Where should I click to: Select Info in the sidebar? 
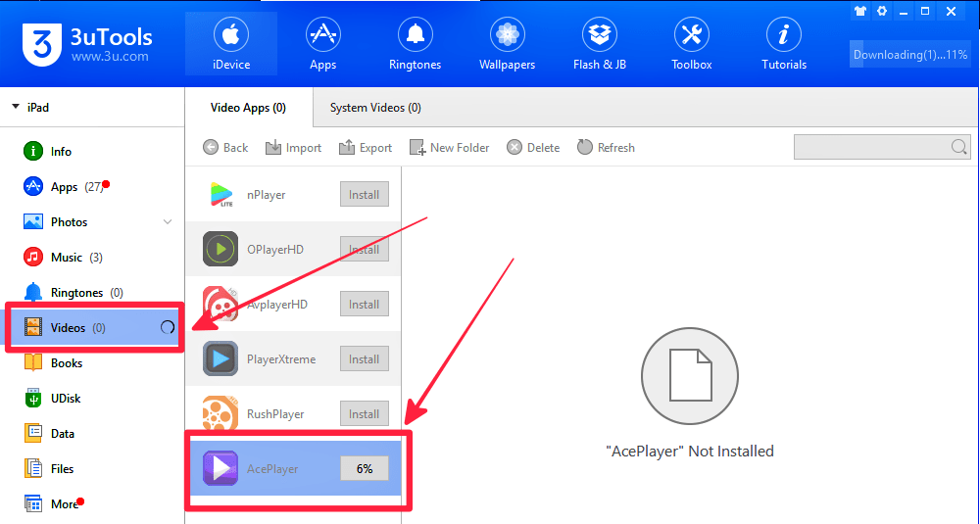tap(90, 151)
